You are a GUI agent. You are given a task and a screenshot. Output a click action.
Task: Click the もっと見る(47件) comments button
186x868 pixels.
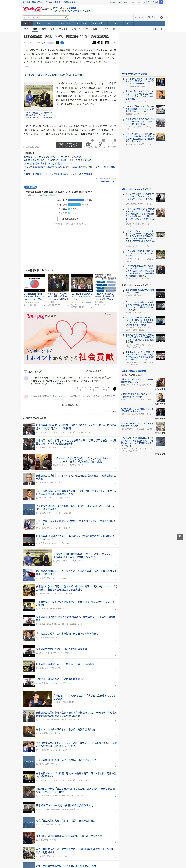[x=70, y=405]
